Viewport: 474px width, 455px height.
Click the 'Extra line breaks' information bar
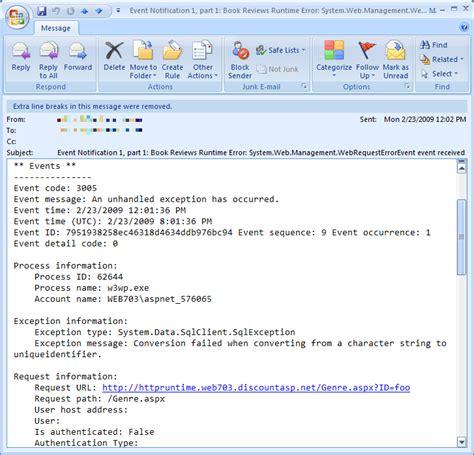point(237,106)
